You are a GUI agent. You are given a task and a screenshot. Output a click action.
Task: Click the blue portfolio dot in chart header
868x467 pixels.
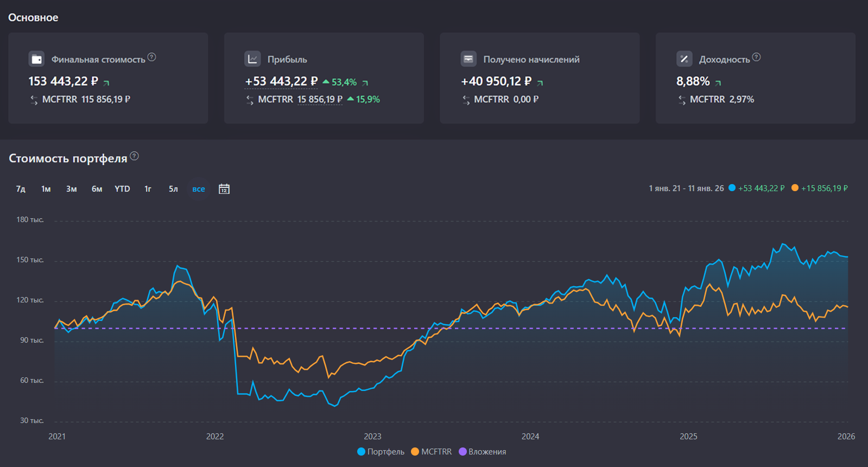click(732, 188)
